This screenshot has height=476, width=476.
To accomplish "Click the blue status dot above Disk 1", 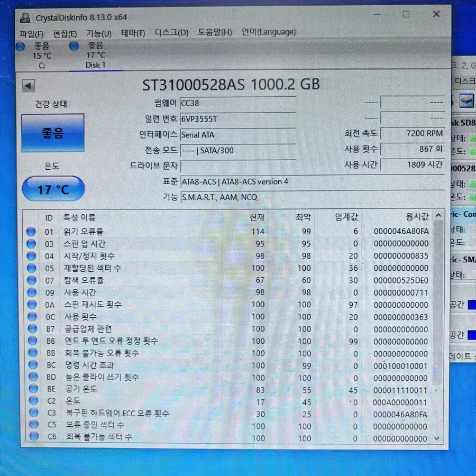I will point(74,46).
